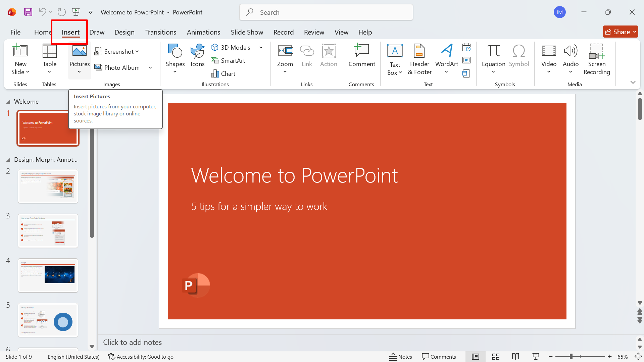Switch to the Slide Show tab
The width and height of the screenshot is (644, 362).
(247, 32)
